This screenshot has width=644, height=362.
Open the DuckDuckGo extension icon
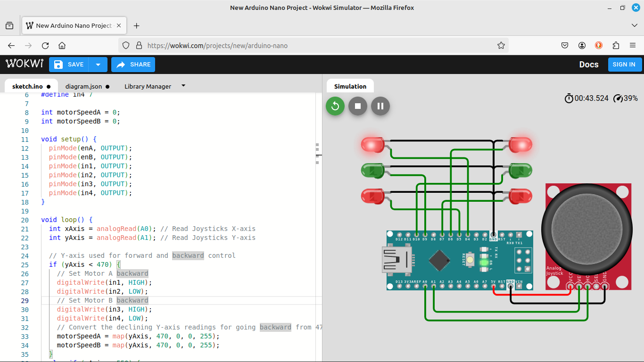(599, 46)
